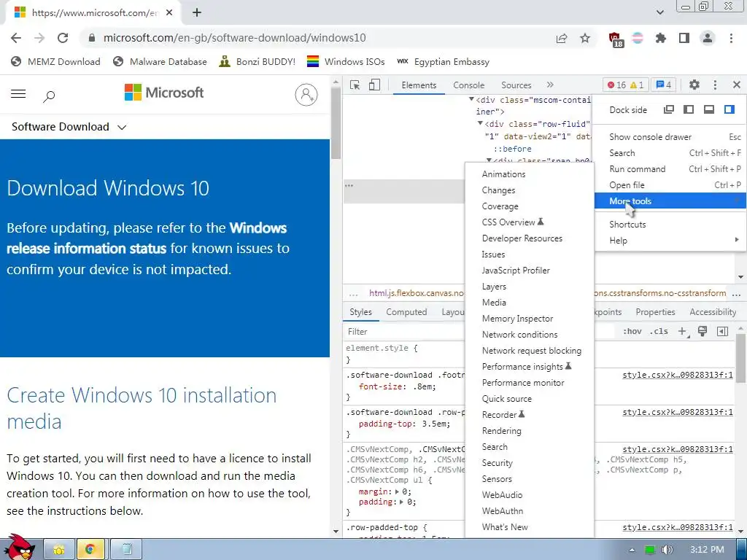Dock DevTools to left side

689,109
